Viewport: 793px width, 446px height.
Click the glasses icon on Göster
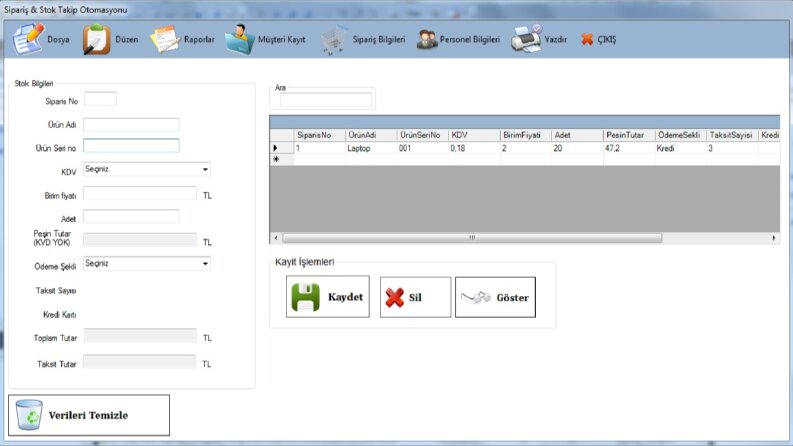[476, 297]
